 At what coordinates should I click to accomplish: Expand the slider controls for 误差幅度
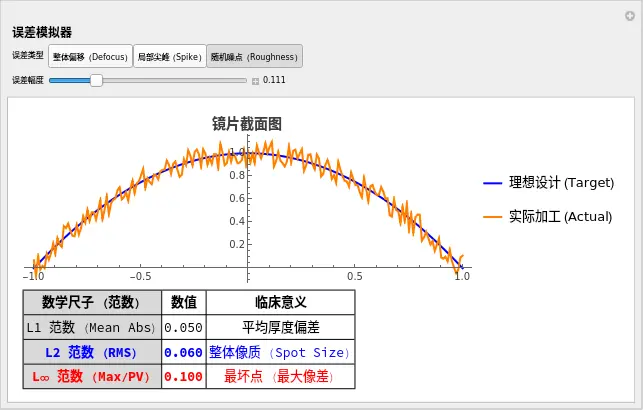point(255,80)
